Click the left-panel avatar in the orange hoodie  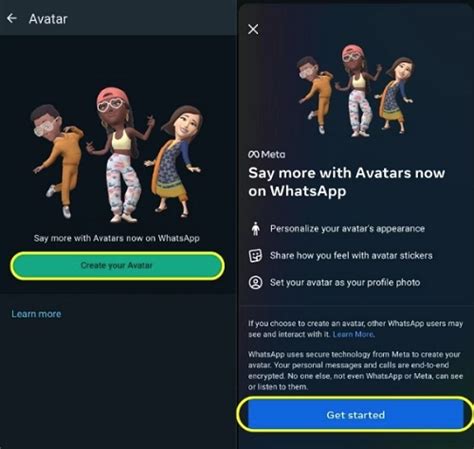[57, 160]
